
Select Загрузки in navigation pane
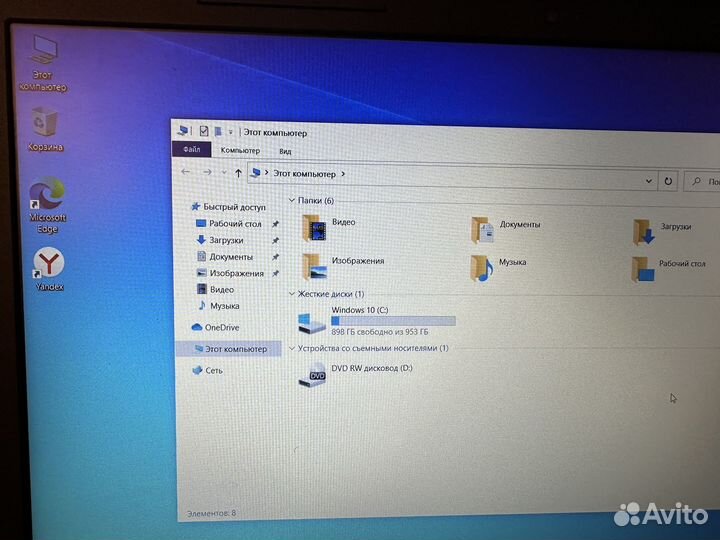click(220, 240)
